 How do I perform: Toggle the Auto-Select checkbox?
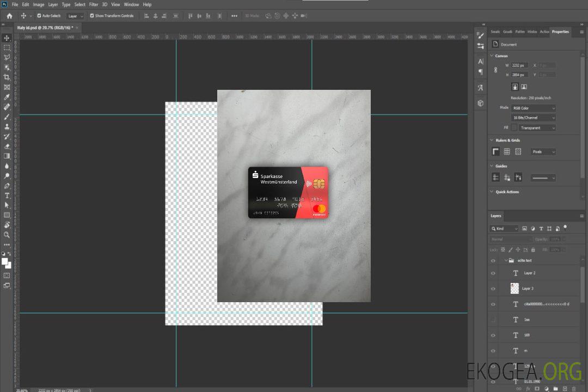(x=39, y=16)
